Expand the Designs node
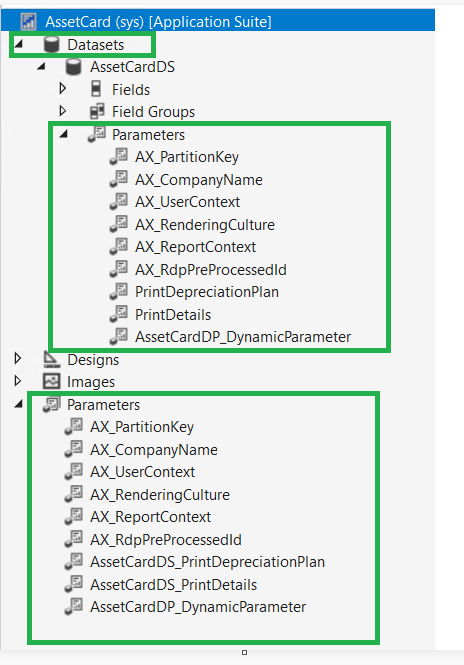This screenshot has height=665, width=464. pyautogui.click(x=18, y=358)
